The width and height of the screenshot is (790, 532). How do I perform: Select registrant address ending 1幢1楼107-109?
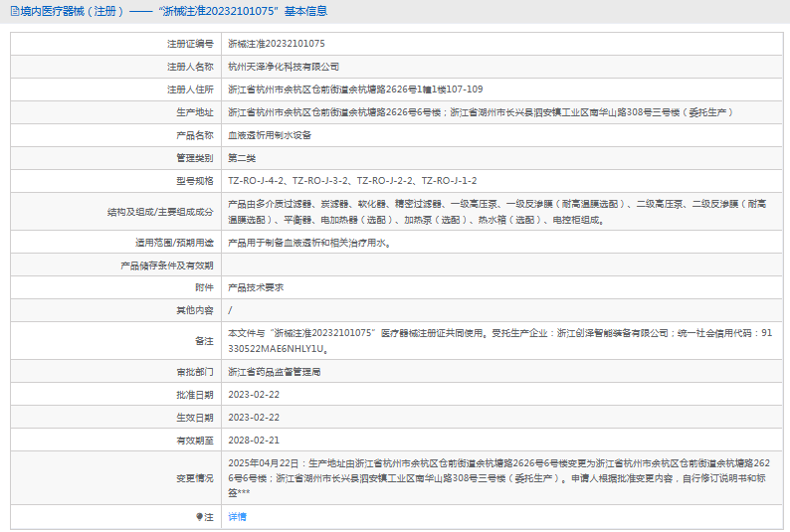pyautogui.click(x=355, y=89)
